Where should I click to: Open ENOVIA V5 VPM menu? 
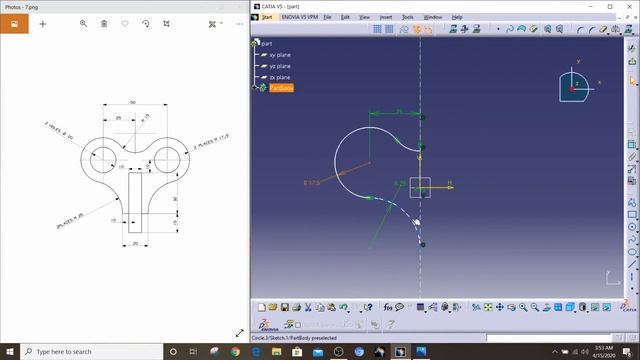tap(300, 17)
